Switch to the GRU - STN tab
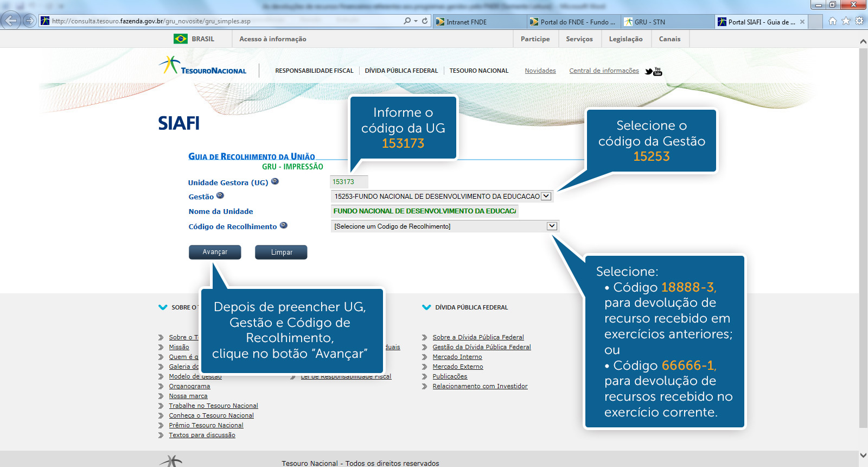868x467 pixels. coord(668,22)
